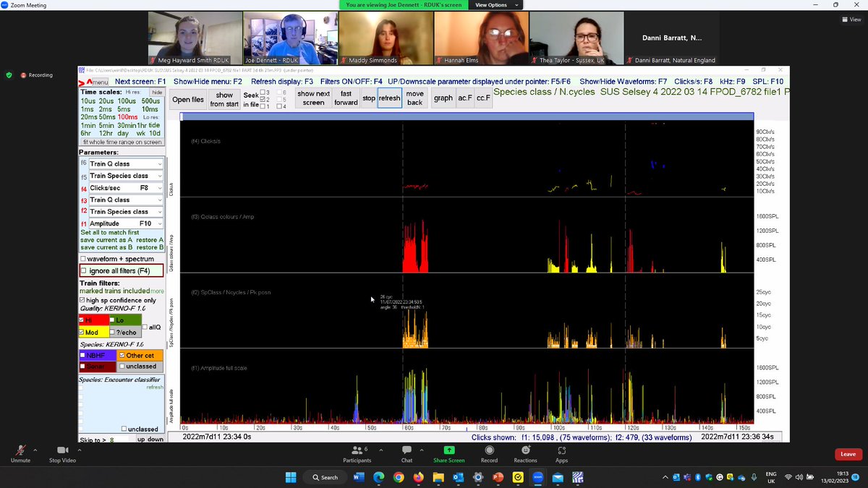
Task: Select the tide time scale
Action: coord(154,125)
